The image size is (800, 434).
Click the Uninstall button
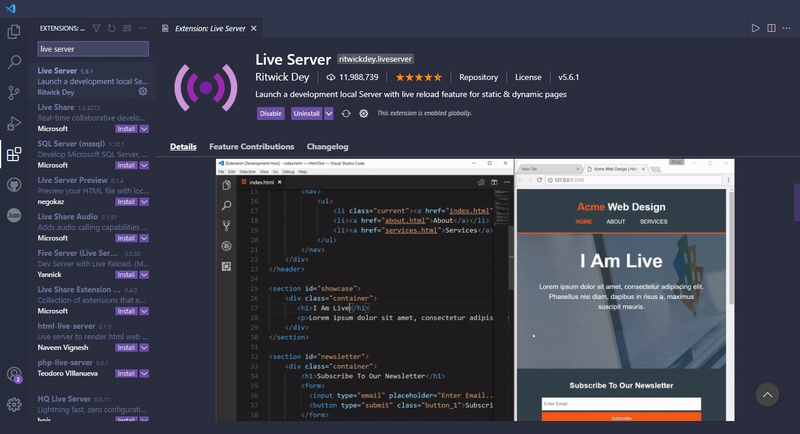pyautogui.click(x=307, y=114)
